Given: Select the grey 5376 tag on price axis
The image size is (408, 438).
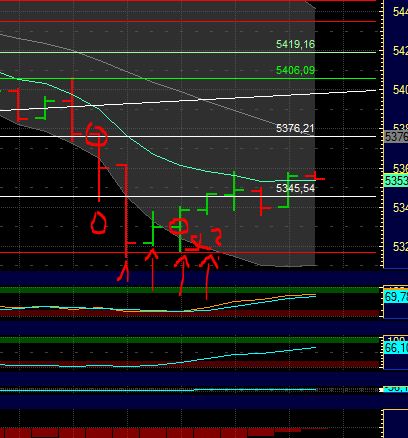Looking at the screenshot, I should click(396, 137).
